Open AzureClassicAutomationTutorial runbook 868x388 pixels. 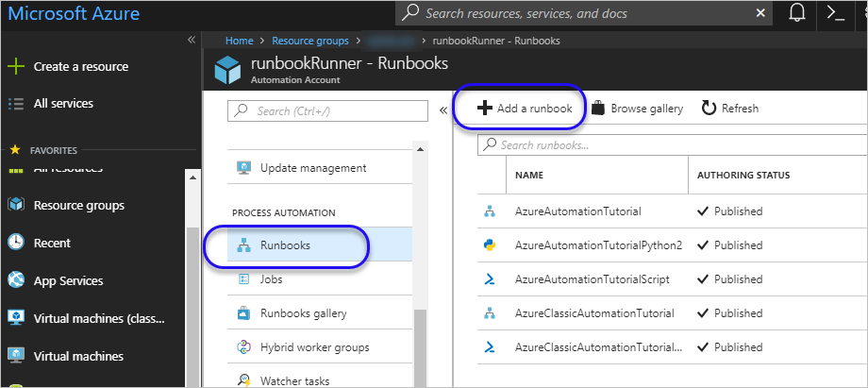[x=594, y=313]
